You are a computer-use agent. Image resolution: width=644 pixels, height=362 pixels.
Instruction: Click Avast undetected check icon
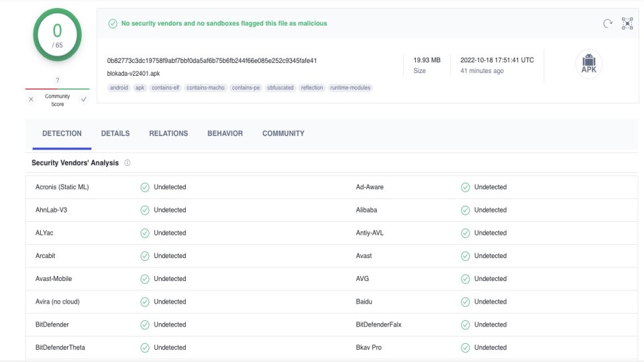[x=465, y=256]
